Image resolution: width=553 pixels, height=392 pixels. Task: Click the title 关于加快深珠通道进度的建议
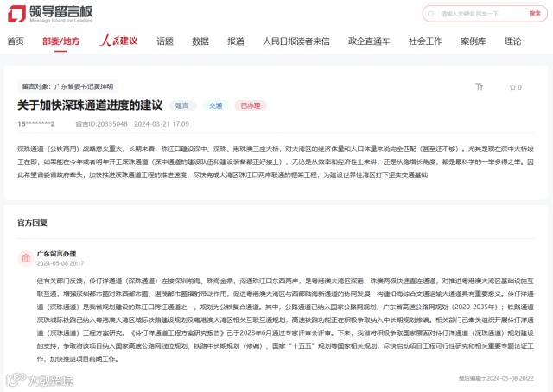(90, 105)
